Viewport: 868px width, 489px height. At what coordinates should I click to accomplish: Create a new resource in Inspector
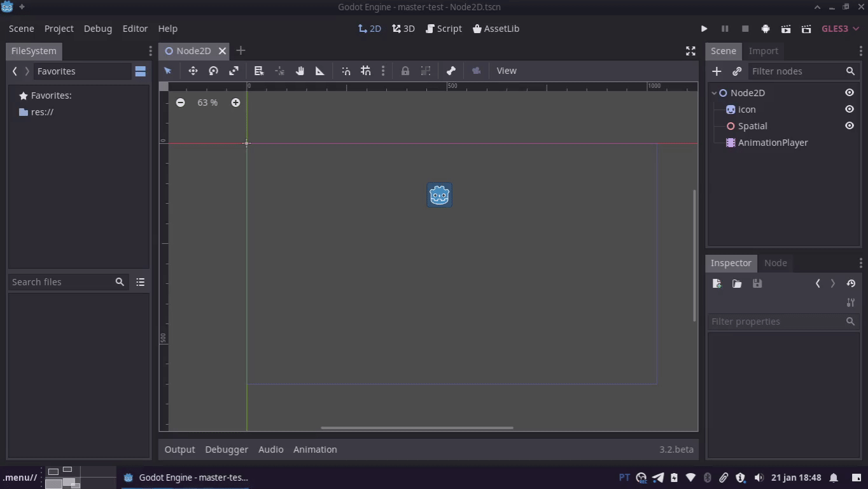(x=717, y=283)
